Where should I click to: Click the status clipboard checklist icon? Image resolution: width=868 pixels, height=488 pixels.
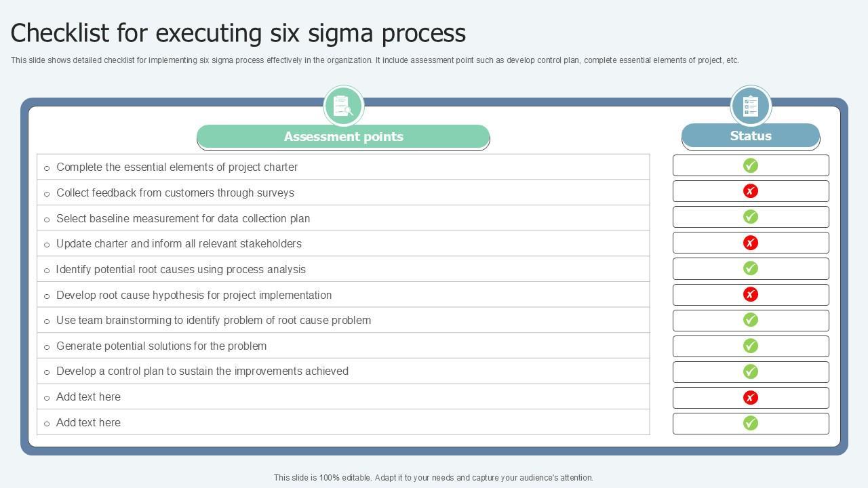pos(751,106)
